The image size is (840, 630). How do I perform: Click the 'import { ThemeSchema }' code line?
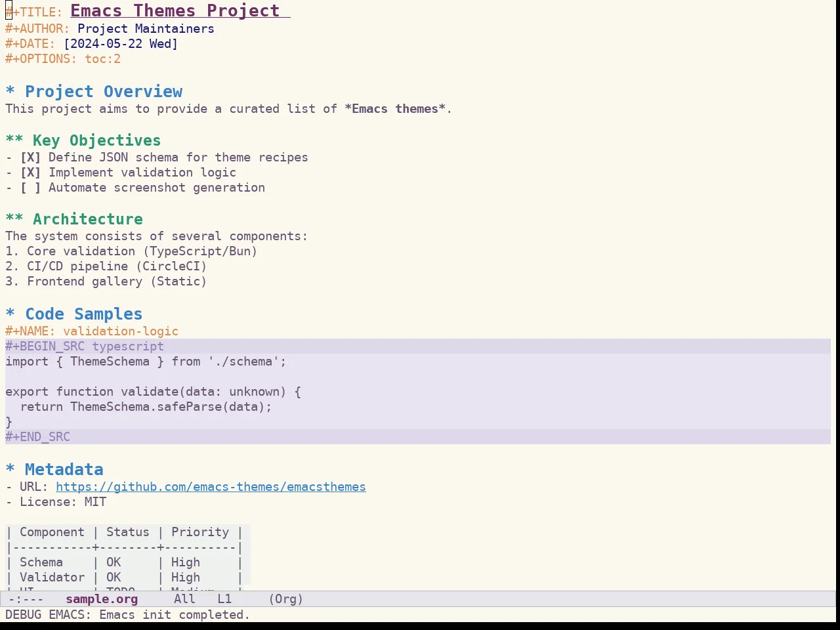tap(146, 362)
